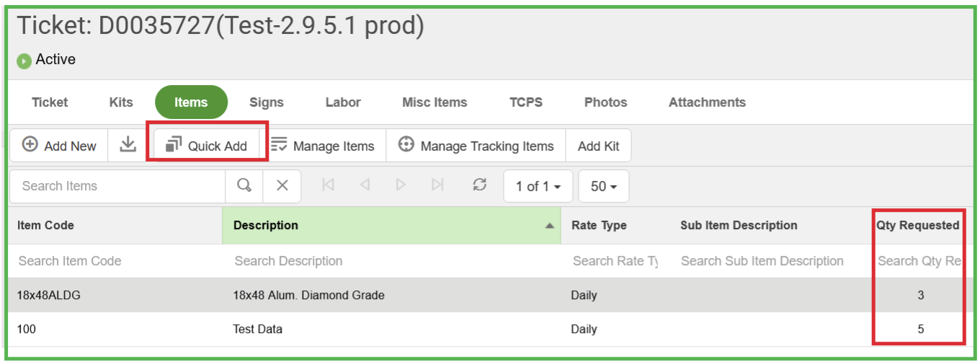Open Manage Tracking Items

click(476, 146)
